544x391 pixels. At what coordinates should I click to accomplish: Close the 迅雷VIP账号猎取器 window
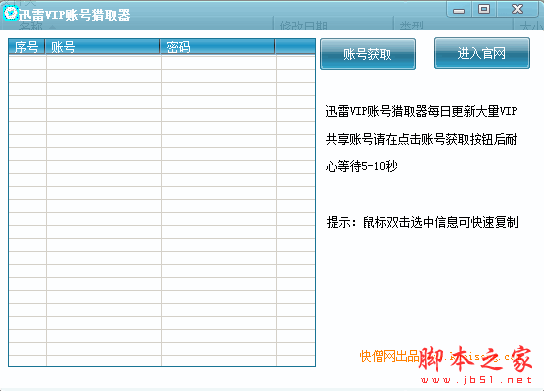[x=517, y=9]
